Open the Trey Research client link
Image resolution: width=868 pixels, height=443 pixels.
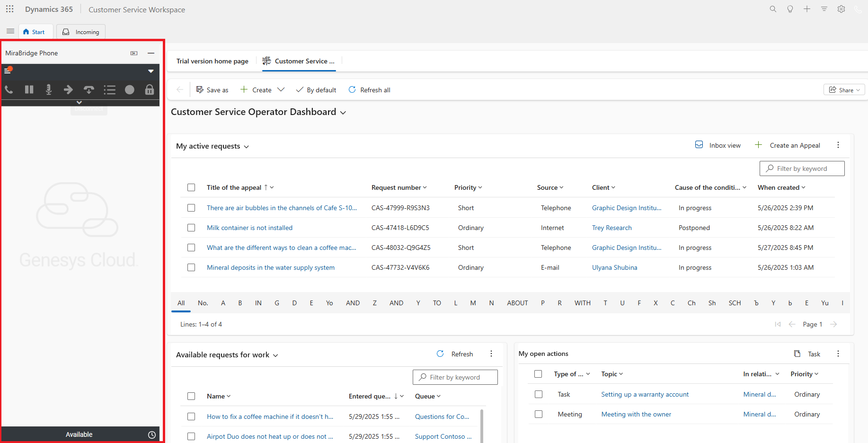611,228
